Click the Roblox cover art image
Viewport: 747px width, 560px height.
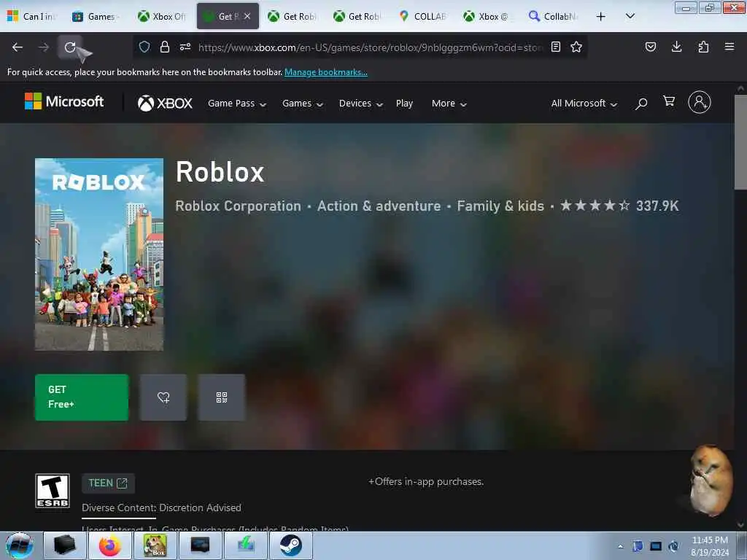[x=99, y=254]
